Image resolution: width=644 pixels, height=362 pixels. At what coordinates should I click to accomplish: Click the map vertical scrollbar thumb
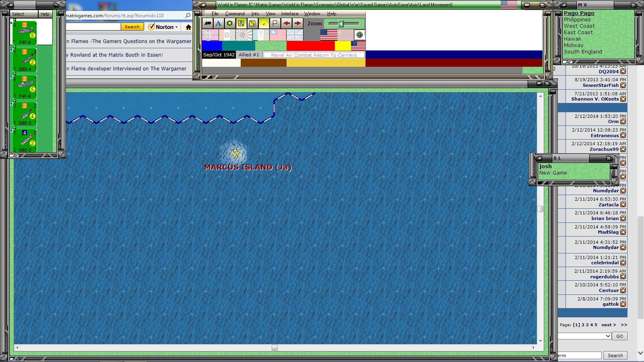[x=540, y=209]
